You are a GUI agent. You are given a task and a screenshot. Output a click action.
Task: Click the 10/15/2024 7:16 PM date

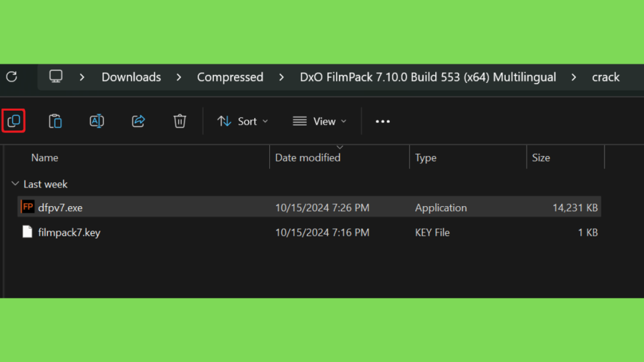tap(322, 233)
